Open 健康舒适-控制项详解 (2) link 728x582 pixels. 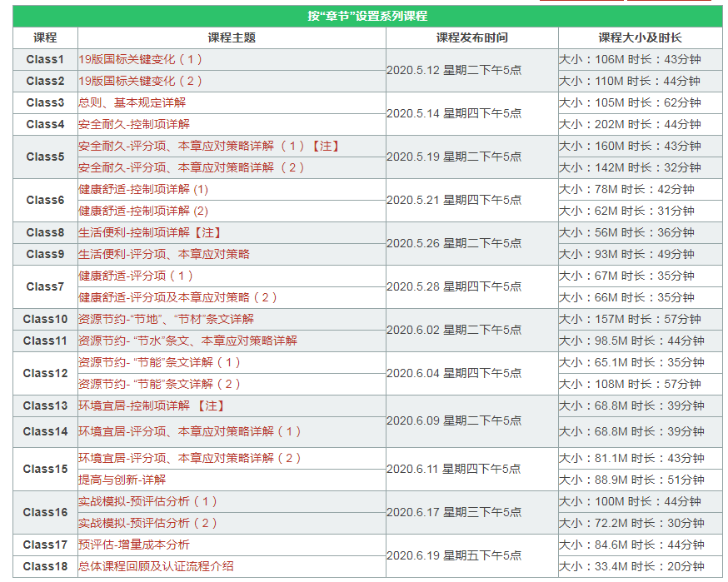pyautogui.click(x=143, y=211)
